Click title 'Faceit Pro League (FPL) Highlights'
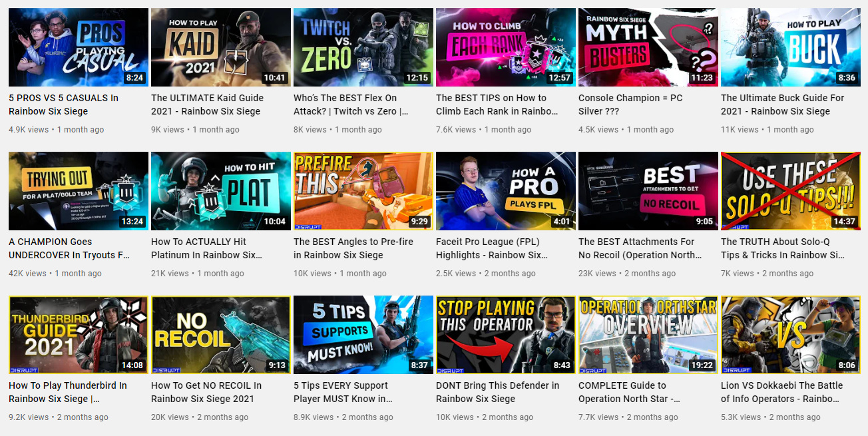 [x=492, y=248]
